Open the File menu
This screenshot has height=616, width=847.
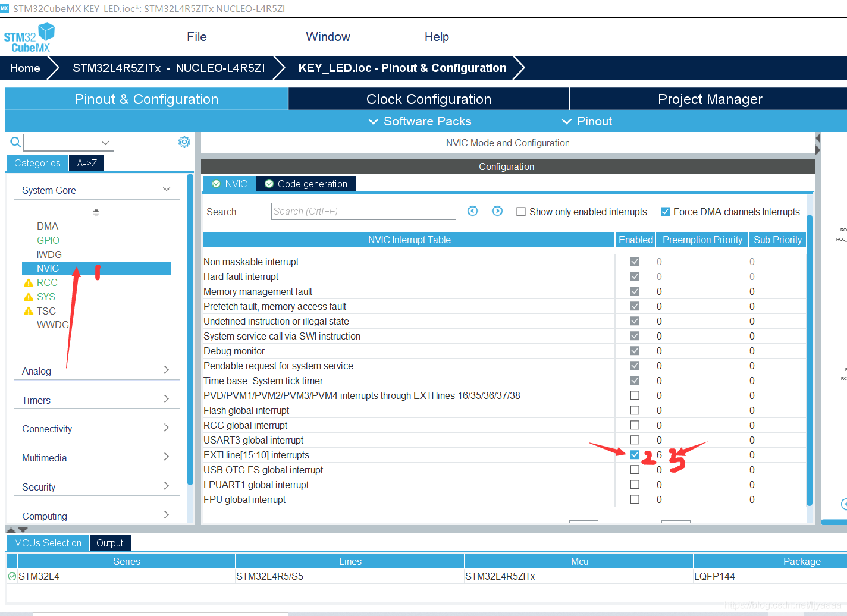[x=197, y=37]
